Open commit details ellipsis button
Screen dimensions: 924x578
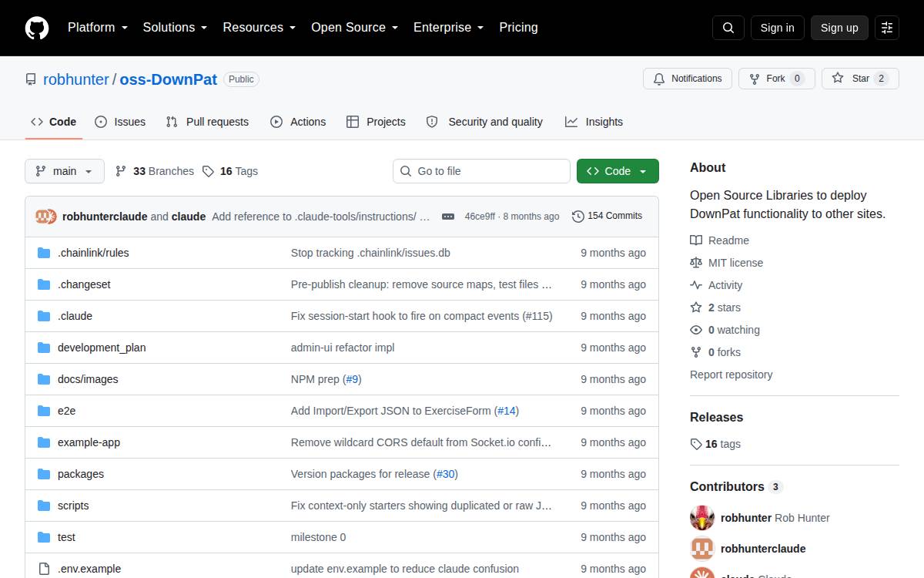pos(448,217)
